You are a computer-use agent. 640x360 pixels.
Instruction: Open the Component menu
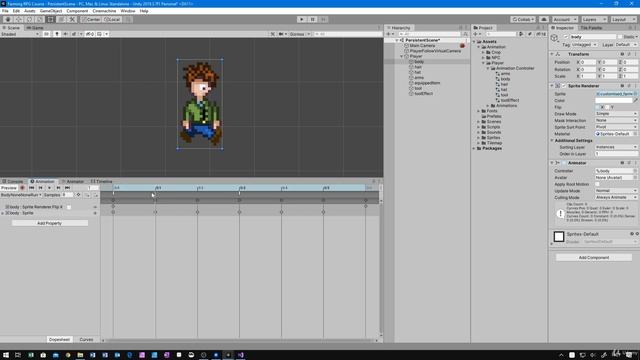(77, 11)
